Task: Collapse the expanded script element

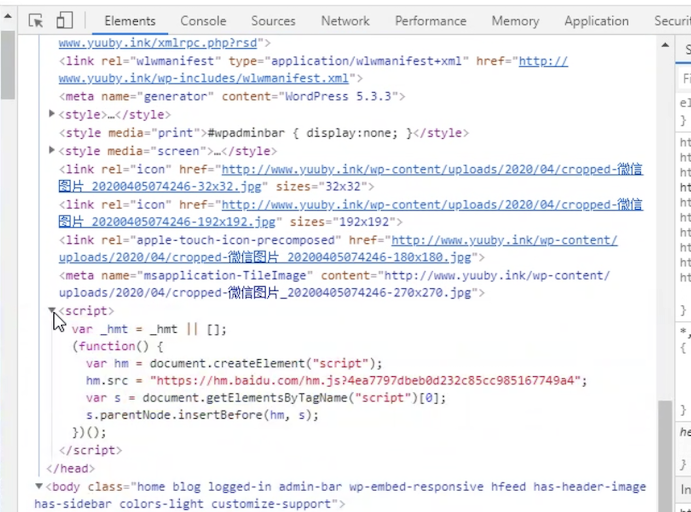Action: pyautogui.click(x=52, y=310)
